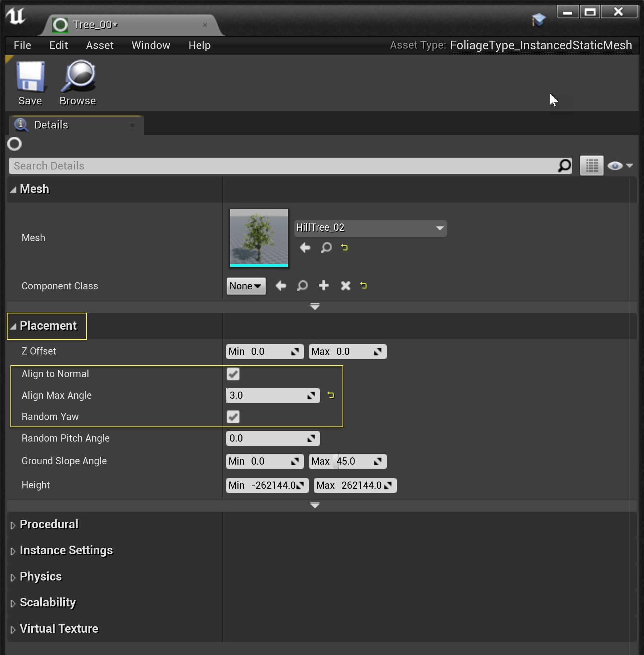The image size is (644, 655).
Task: Add new Component Class with plus icon
Action: (324, 286)
